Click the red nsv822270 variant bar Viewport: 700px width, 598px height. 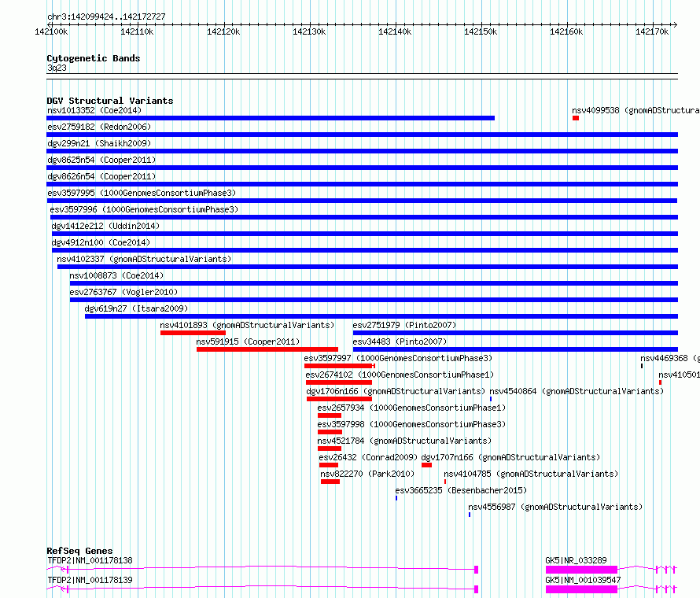coord(330,482)
